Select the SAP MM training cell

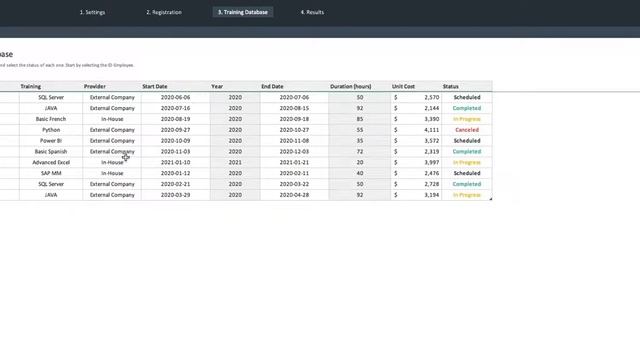click(x=51, y=173)
